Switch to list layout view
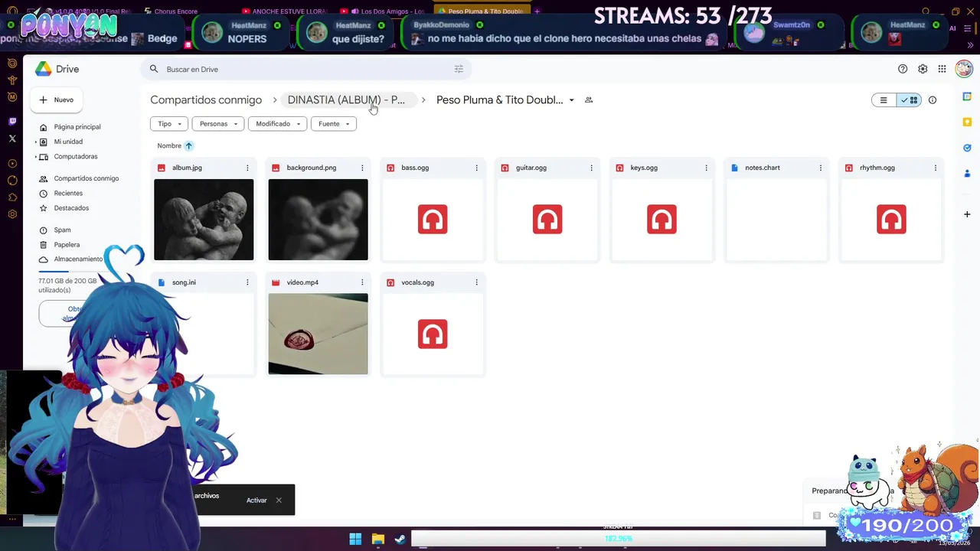 click(x=884, y=100)
